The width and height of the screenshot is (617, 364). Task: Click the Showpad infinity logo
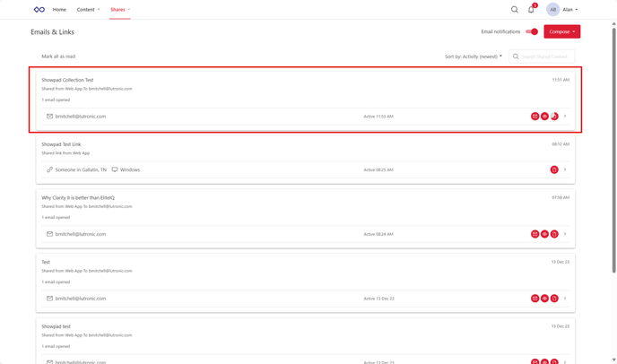click(x=39, y=10)
